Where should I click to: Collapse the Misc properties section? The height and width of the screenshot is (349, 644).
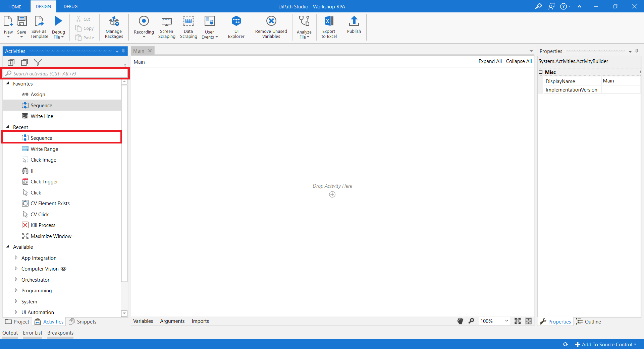(541, 72)
